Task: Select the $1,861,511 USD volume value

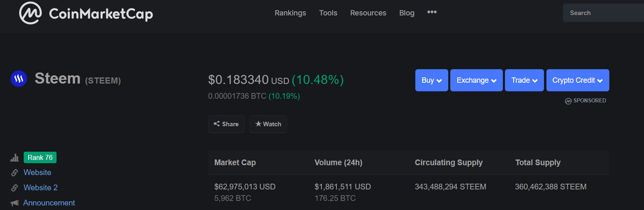Action: pyautogui.click(x=343, y=187)
